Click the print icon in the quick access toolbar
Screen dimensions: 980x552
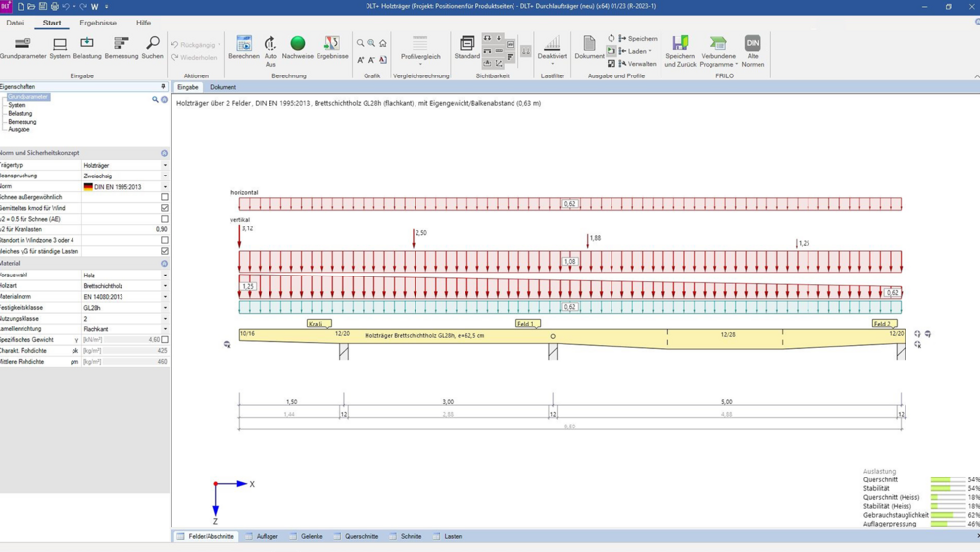coord(54,6)
